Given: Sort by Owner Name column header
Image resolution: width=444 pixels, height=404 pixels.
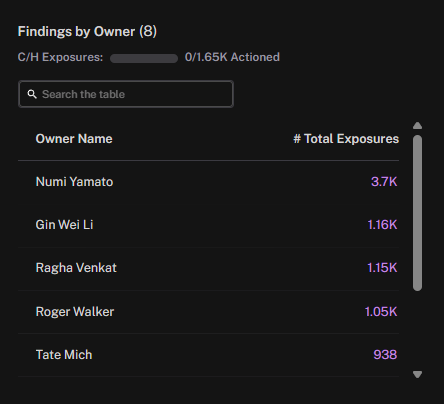Looking at the screenshot, I should click(x=74, y=139).
